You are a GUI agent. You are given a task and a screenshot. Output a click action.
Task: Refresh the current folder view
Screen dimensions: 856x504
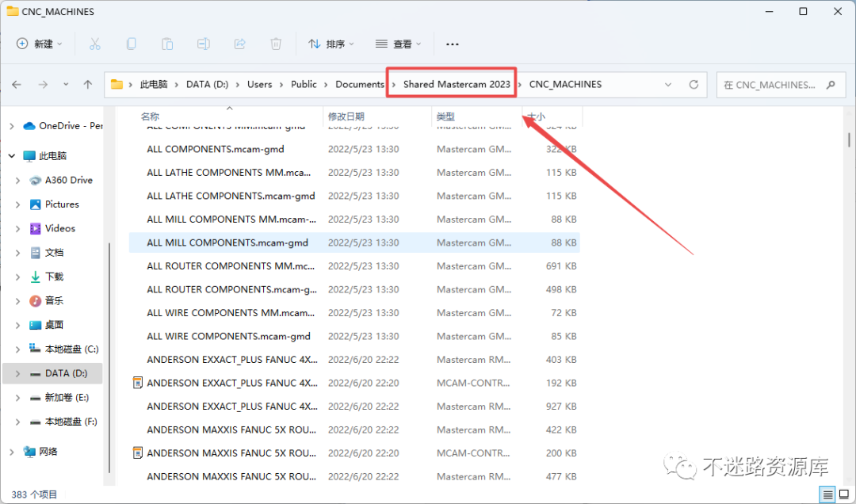694,85
